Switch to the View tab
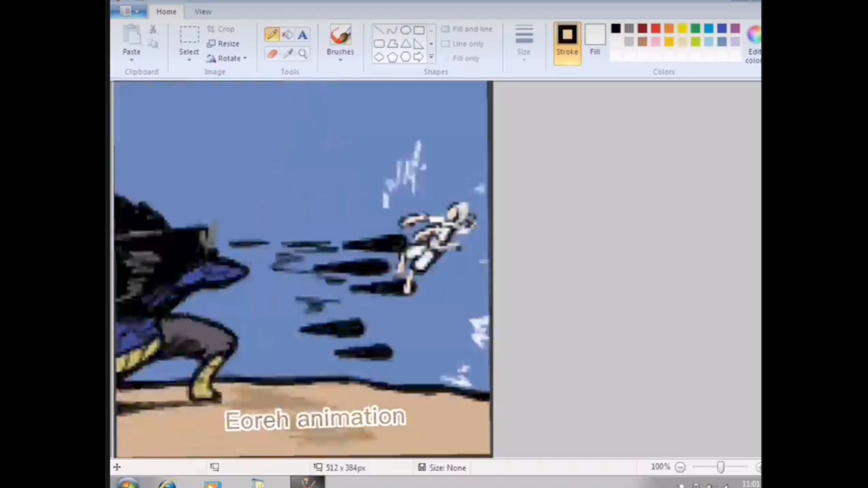Image resolution: width=868 pixels, height=488 pixels. [203, 11]
